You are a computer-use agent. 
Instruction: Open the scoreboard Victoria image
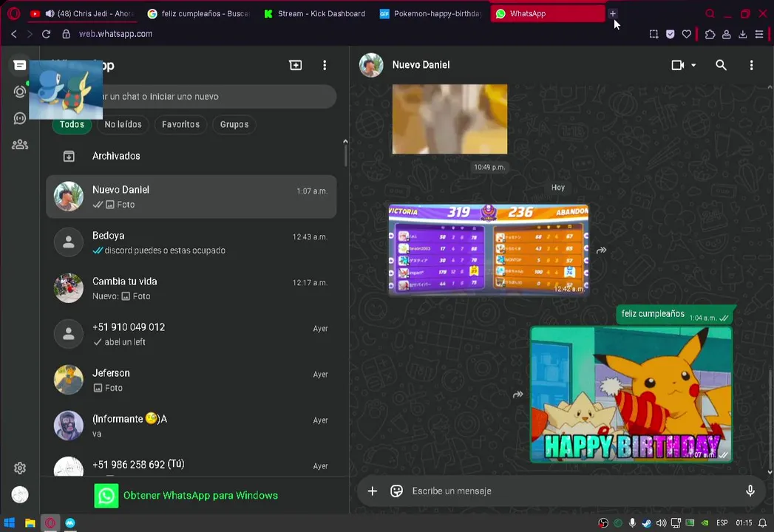point(488,250)
